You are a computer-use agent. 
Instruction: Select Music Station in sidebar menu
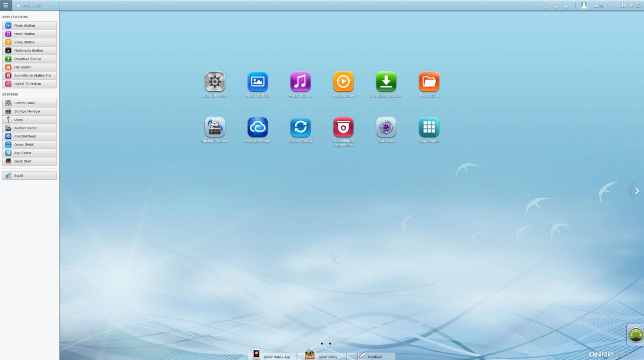click(29, 34)
